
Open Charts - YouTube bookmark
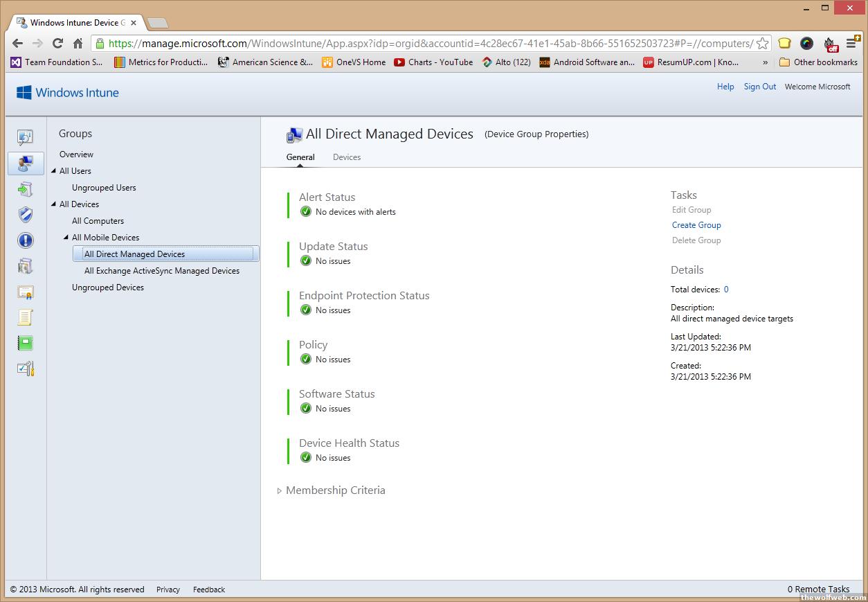[433, 62]
